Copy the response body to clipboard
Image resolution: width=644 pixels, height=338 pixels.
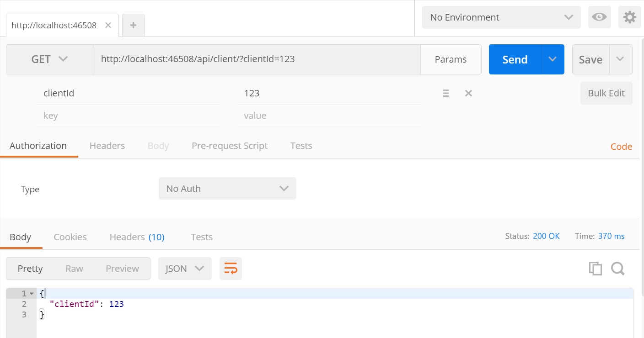click(595, 269)
